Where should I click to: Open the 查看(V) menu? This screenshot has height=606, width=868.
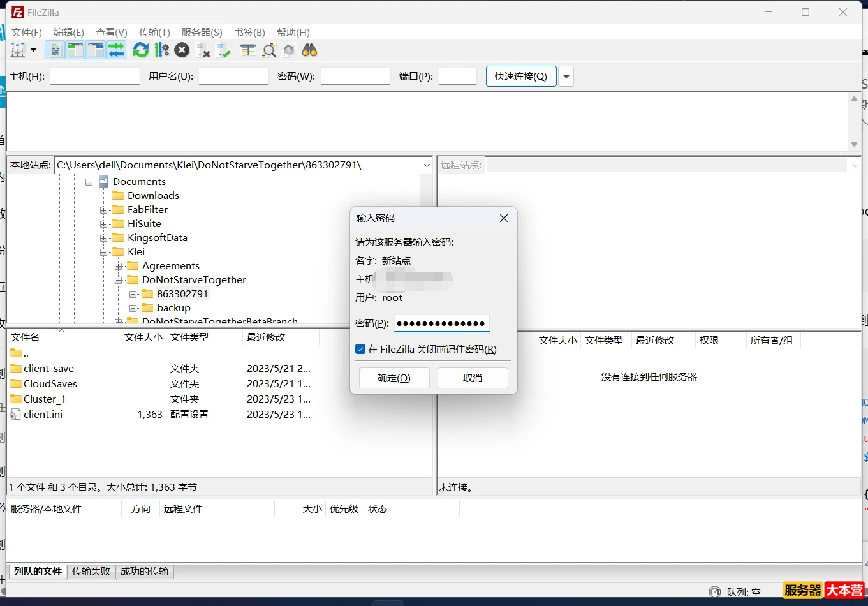click(112, 32)
